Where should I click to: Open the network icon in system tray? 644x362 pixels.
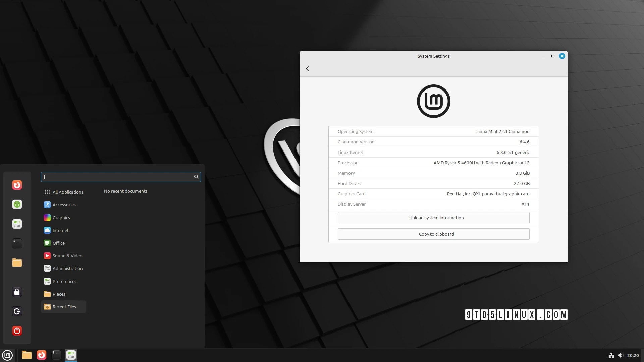[611, 355]
